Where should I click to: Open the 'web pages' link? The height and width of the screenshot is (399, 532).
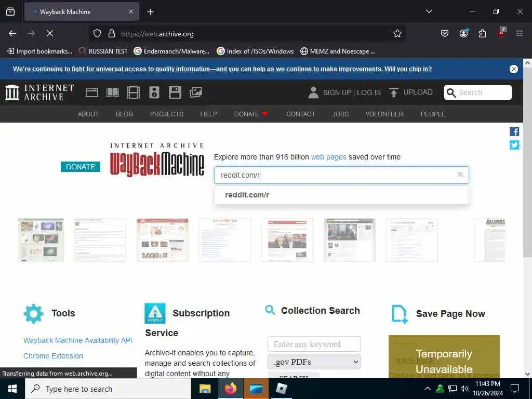click(x=328, y=157)
